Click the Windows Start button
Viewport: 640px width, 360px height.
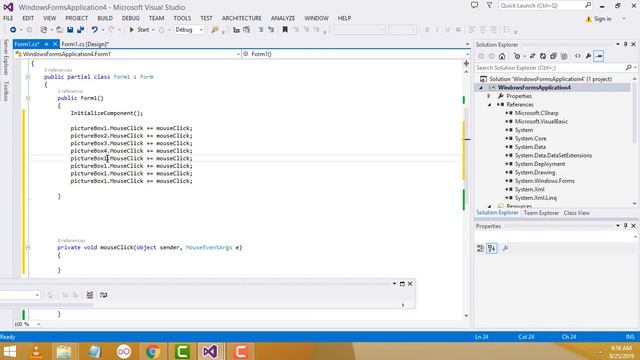[9, 351]
